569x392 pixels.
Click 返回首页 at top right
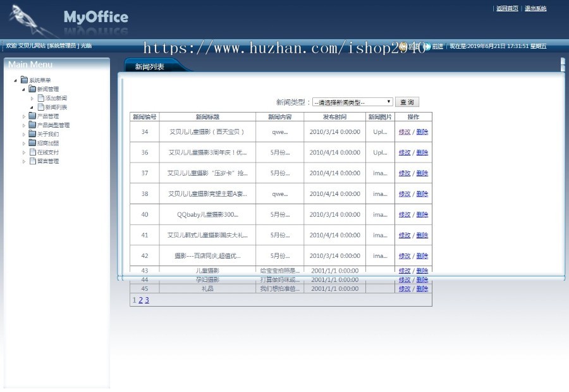[506, 8]
